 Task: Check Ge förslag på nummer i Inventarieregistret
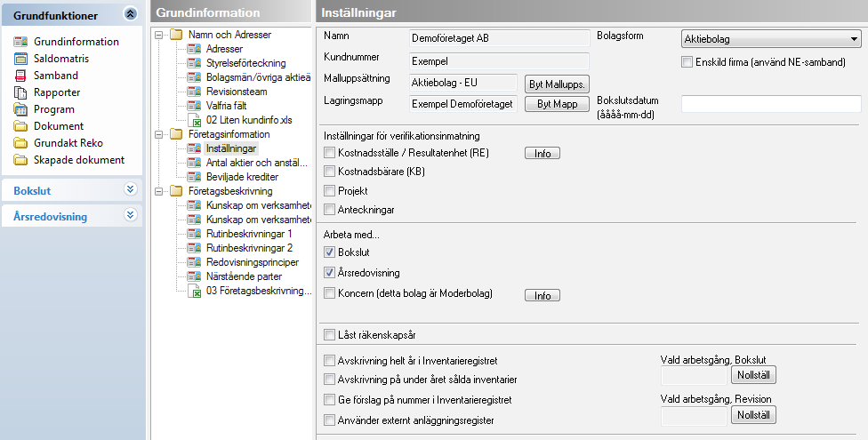pyautogui.click(x=329, y=400)
